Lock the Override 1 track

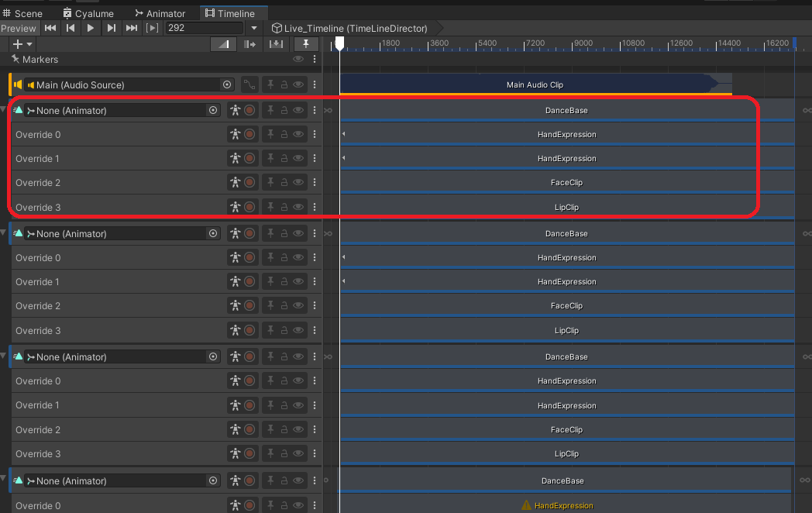click(284, 158)
